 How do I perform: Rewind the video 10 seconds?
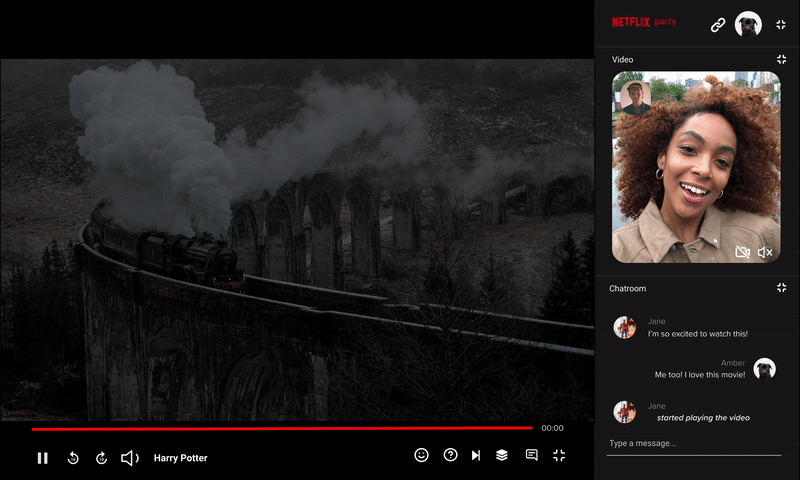tap(73, 458)
